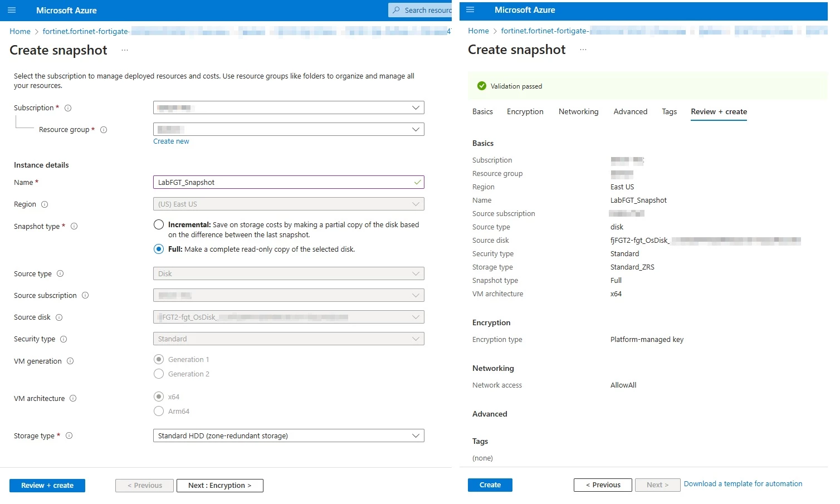Show info tooltip next to Source subscription

click(85, 295)
